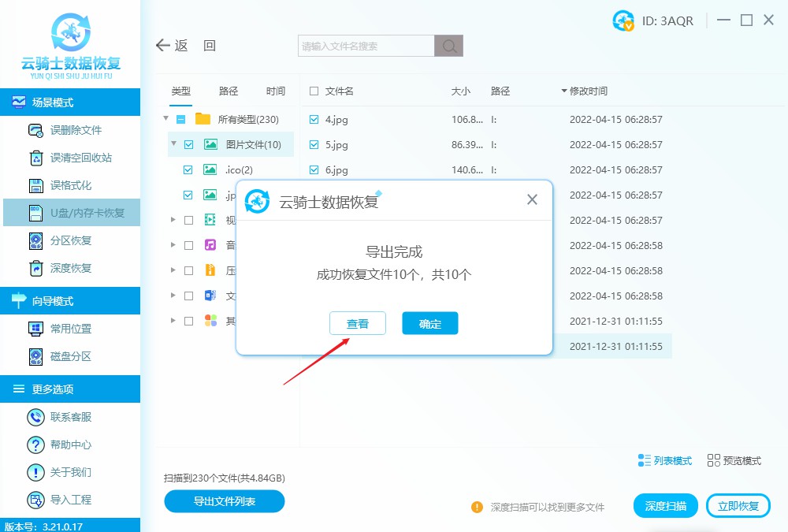Viewport: 788px width, 532px height.
Task: Contact support via 联系客服
Action: click(71, 417)
